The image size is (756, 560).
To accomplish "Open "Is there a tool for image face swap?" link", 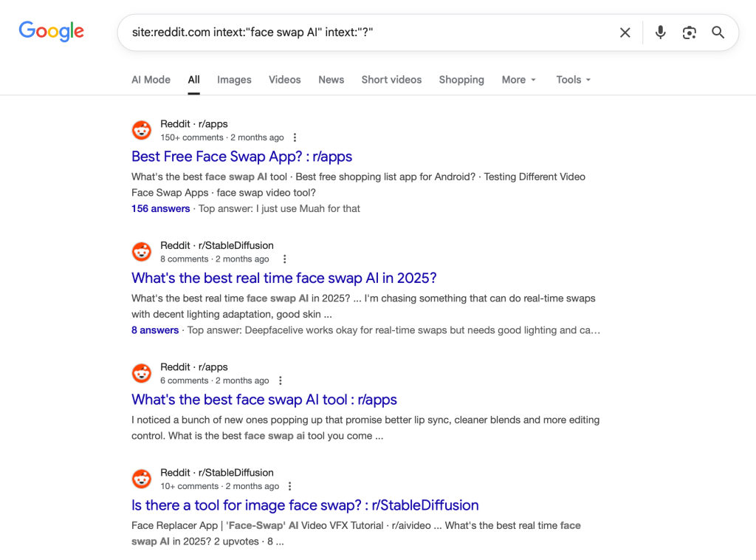I will (305, 505).
